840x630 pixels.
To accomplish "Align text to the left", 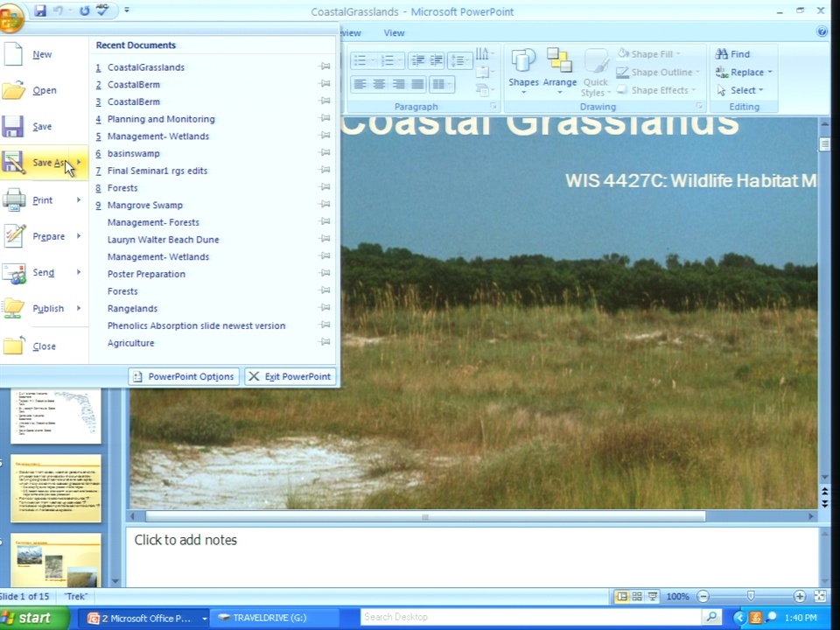I will click(360, 84).
